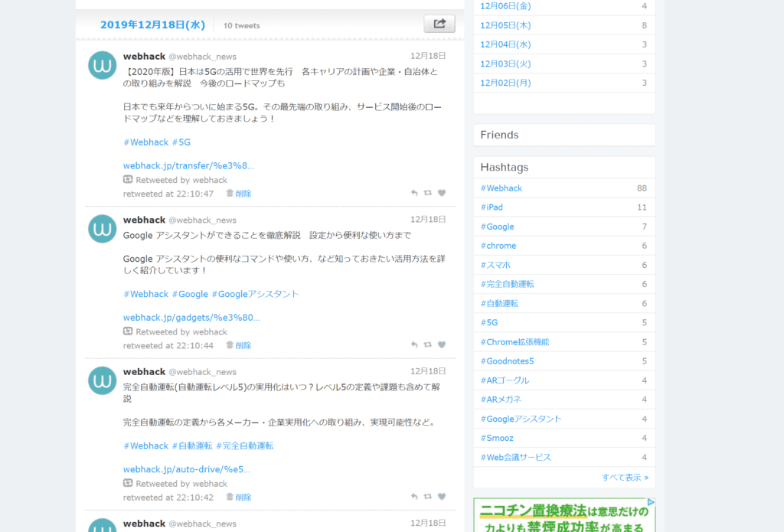Delete the Google Assistant tweet via 削除

[239, 345]
